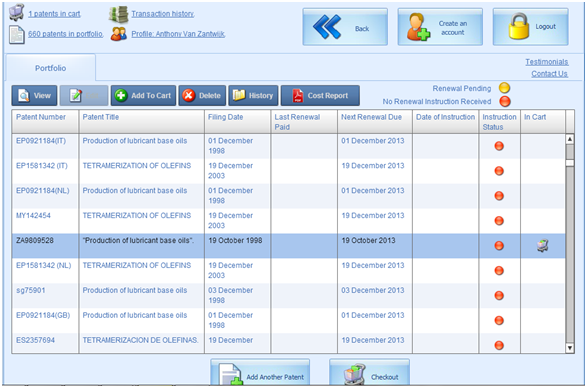Select the Portfolio tab
Screen dimensions: 587x388
[x=51, y=68]
